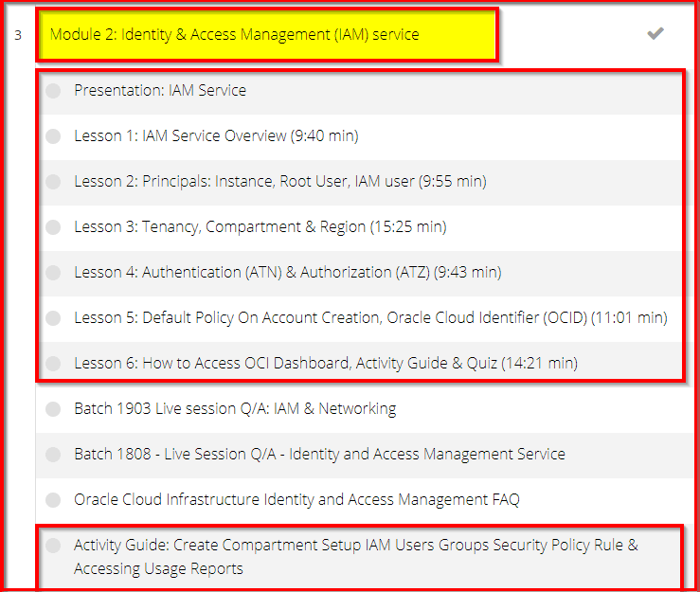The width and height of the screenshot is (700, 592).
Task: Click the completion circle for Batch 1903 Live session
Action: pyautogui.click(x=53, y=409)
